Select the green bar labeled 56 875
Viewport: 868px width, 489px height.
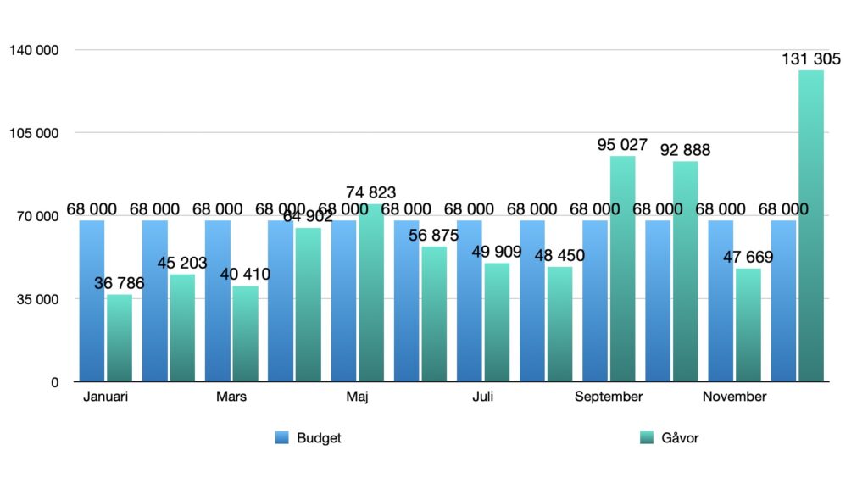tap(433, 315)
